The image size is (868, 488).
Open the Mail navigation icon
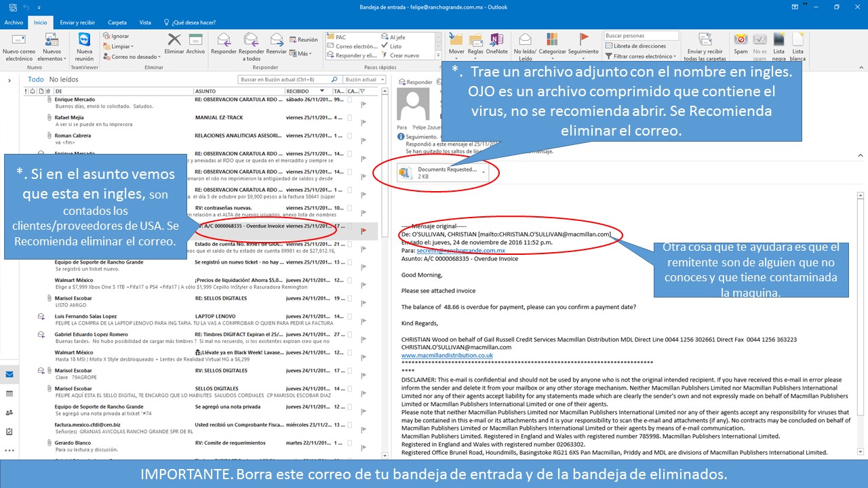(9, 374)
